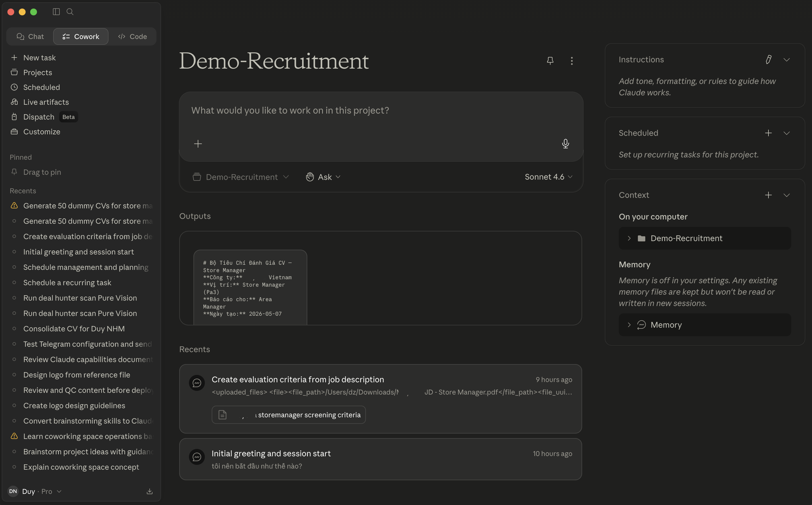Open Consolidate CV for Duy NHM
This screenshot has height=505, width=812.
coord(81,328)
